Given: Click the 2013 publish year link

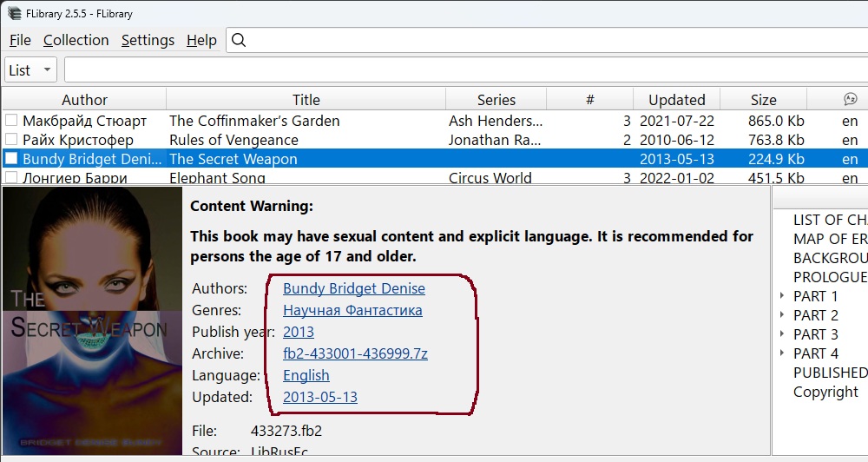Looking at the screenshot, I should click(299, 332).
